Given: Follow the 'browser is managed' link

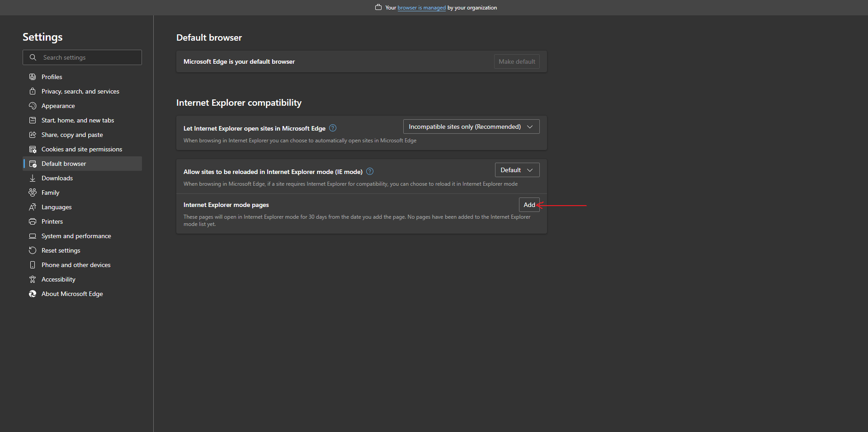Looking at the screenshot, I should [x=421, y=8].
